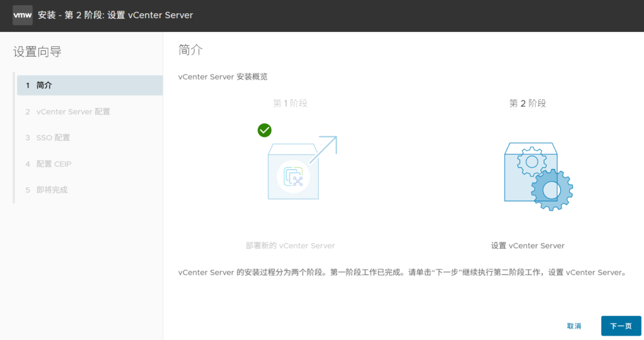Click the 设置向导 sidebar heading
644x340 pixels.
click(x=37, y=52)
